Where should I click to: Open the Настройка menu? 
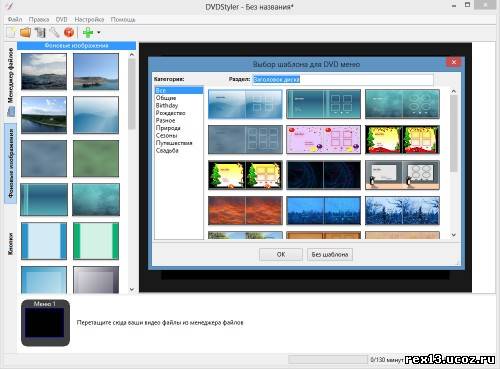89,20
